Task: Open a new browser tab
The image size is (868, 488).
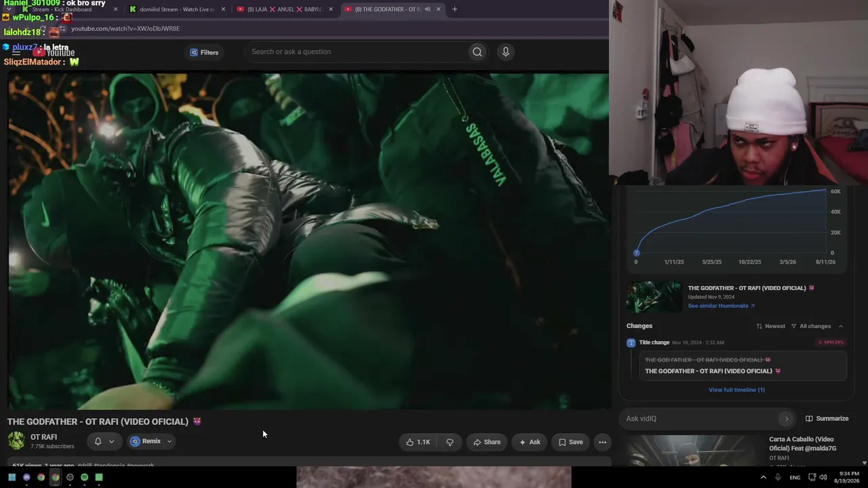Action: pos(454,9)
